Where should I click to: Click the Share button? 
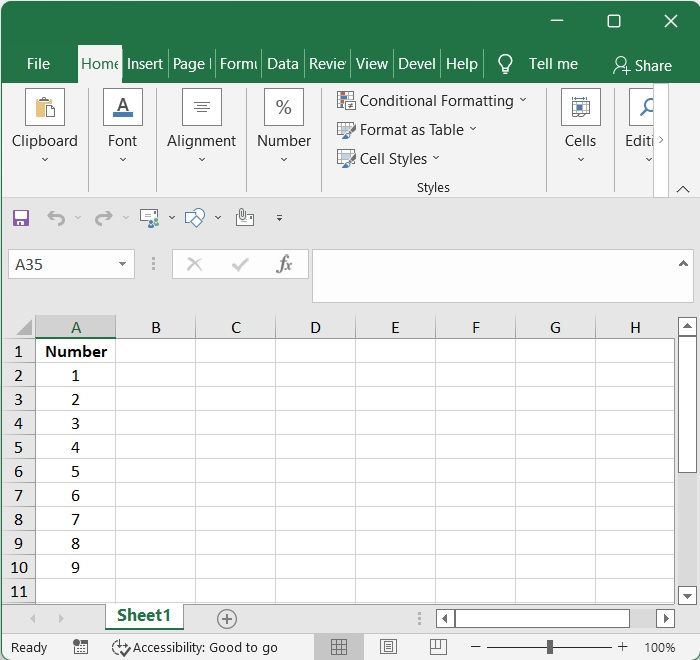(642, 65)
